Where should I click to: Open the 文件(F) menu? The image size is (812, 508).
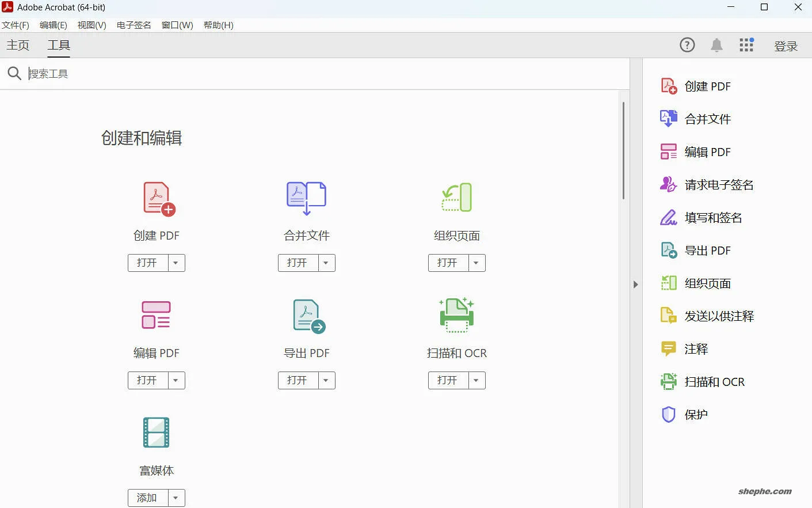[x=16, y=25]
